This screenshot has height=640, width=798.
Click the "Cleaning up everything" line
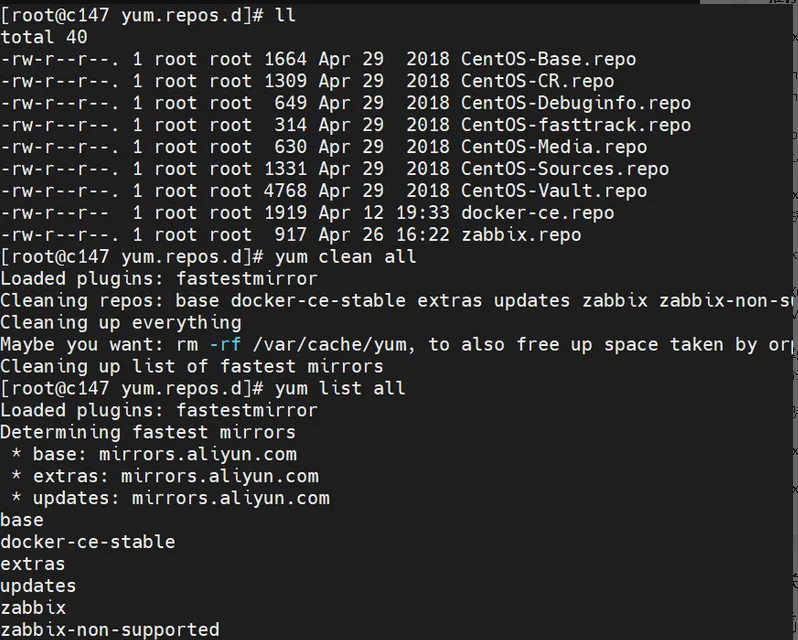click(x=120, y=322)
